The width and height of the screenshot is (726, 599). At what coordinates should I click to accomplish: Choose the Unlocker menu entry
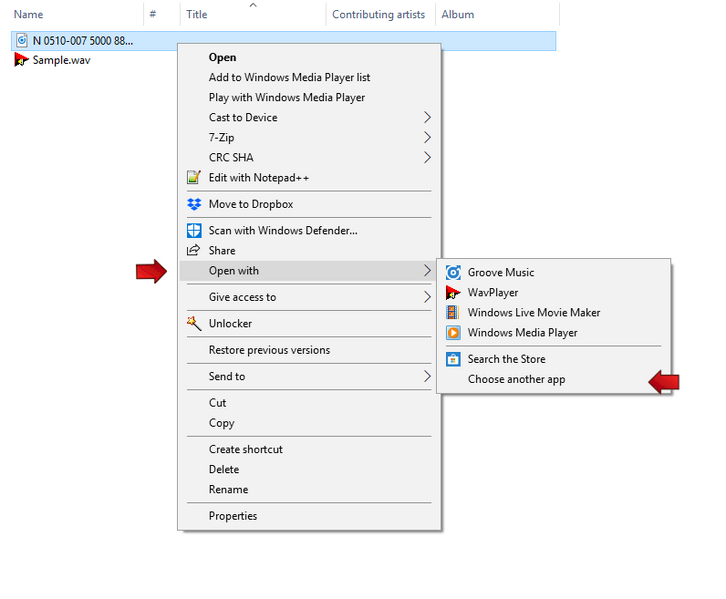pos(309,324)
